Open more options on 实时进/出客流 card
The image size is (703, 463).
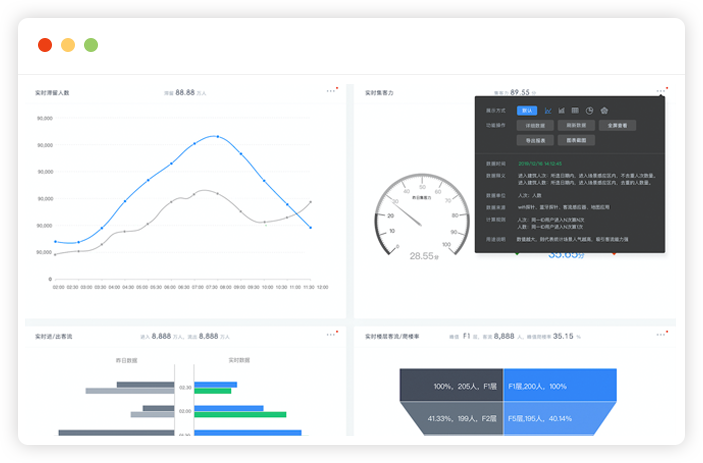[x=331, y=336]
